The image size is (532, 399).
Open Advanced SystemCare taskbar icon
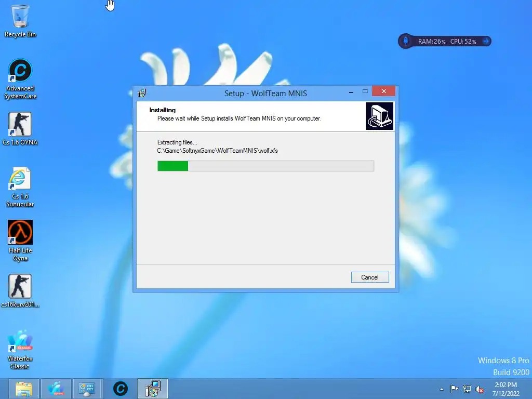click(x=121, y=389)
